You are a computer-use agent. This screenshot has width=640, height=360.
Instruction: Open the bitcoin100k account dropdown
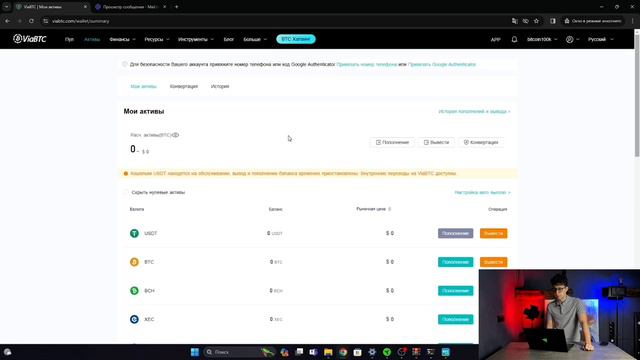click(542, 40)
